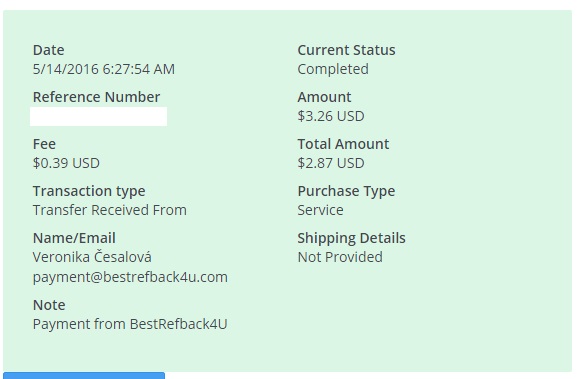
Task: Select the Payment from BestRefback4U note
Action: click(130, 324)
